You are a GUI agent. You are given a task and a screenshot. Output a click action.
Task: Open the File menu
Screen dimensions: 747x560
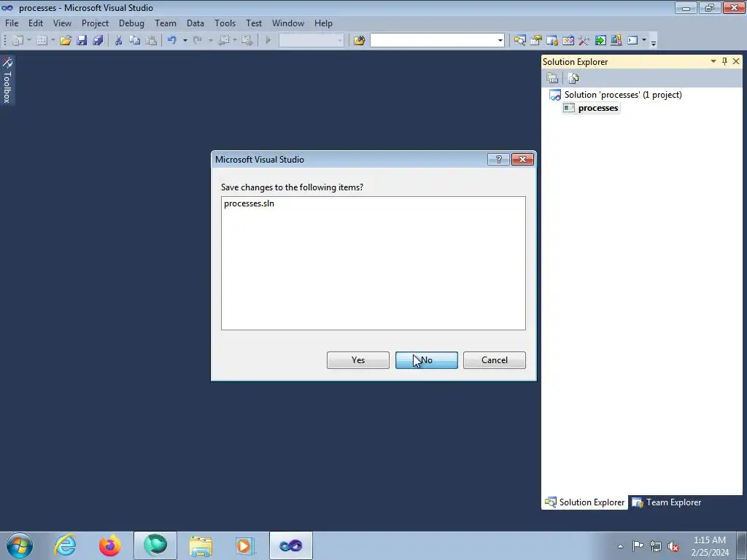pos(12,23)
